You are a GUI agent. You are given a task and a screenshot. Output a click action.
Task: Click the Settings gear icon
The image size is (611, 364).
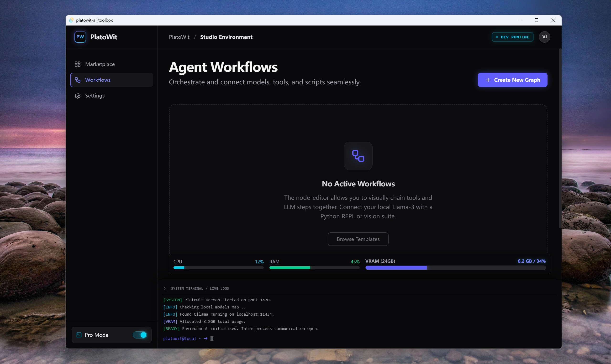pos(78,96)
